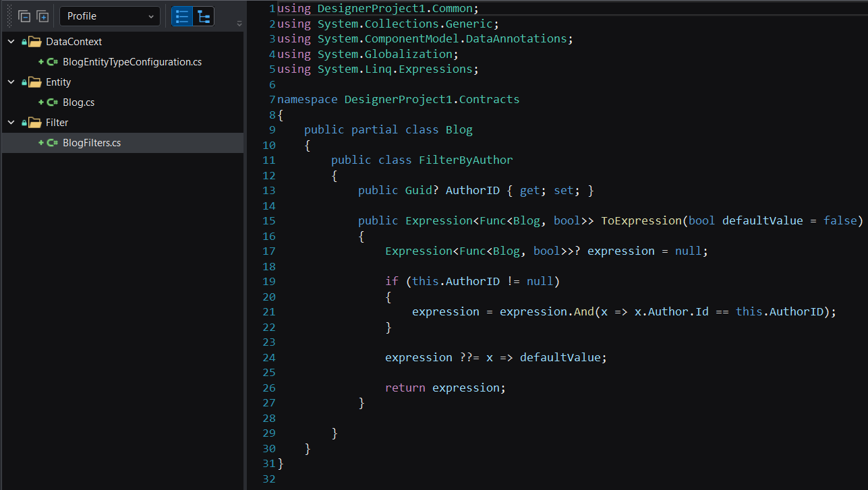Click the 'Blog' class name in the partial class declaration
The image size is (868, 490).
(x=459, y=130)
